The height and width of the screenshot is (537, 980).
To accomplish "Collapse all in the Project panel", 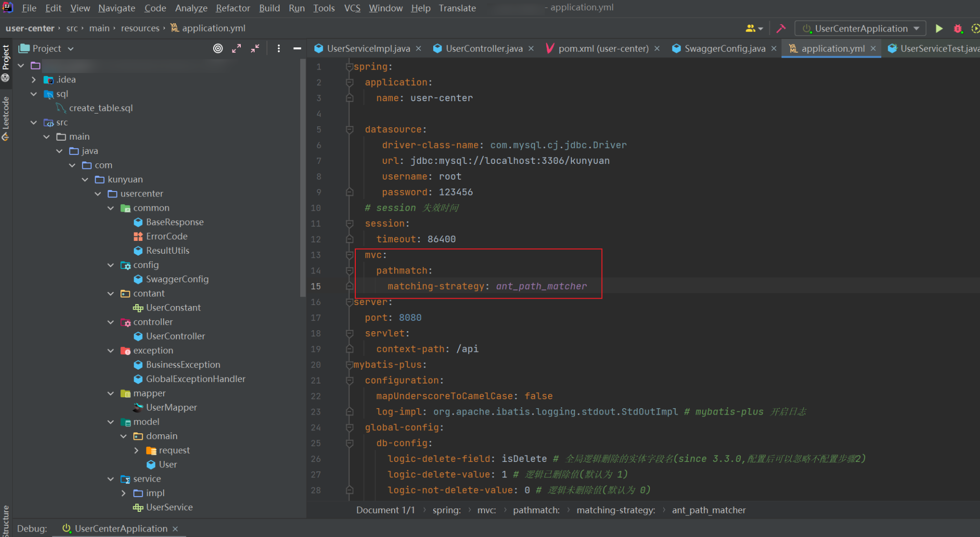I will [255, 48].
